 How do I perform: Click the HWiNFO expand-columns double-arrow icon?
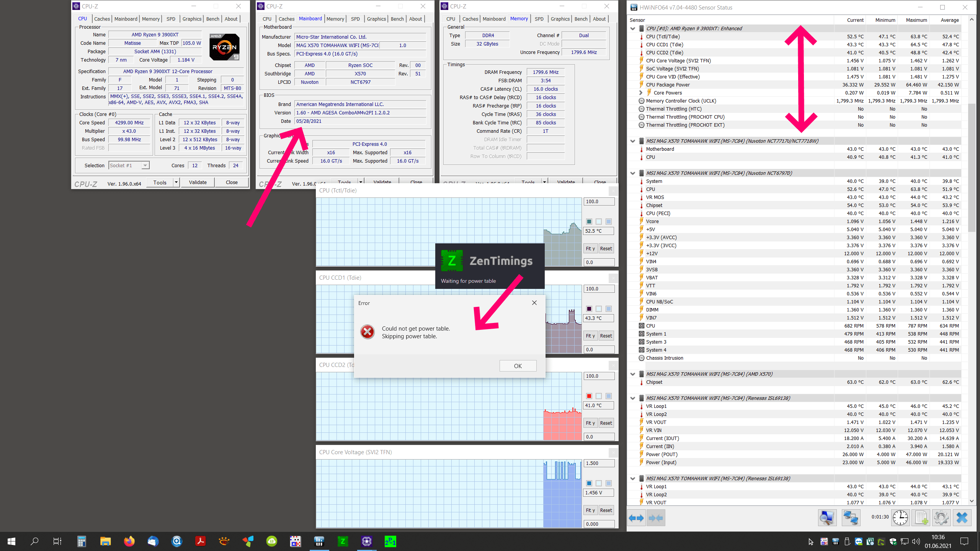tap(636, 518)
